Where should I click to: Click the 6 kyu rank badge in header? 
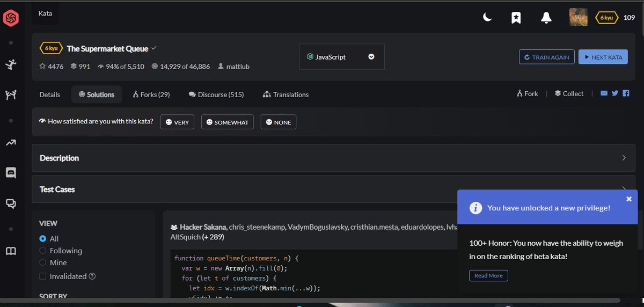click(x=606, y=18)
